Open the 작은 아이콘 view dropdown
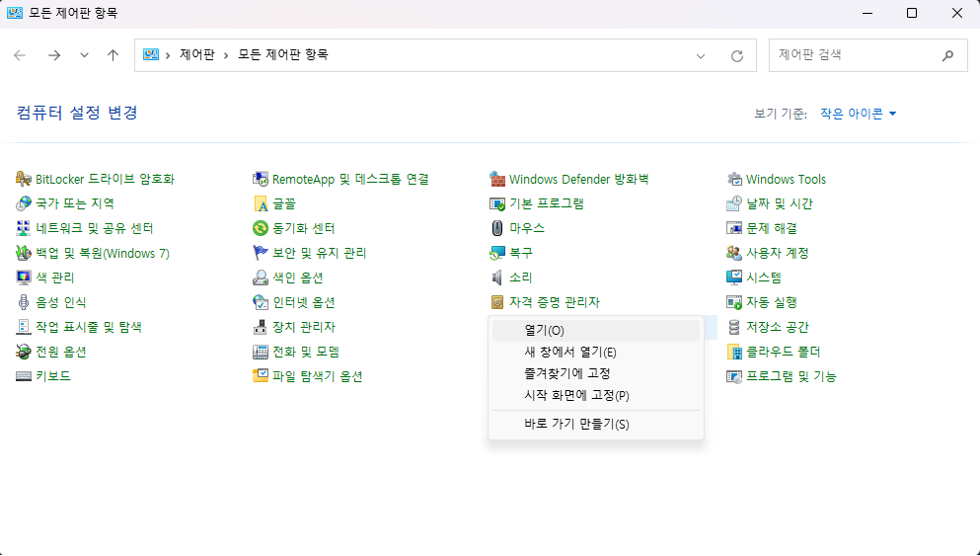This screenshot has width=980, height=556. coord(859,114)
